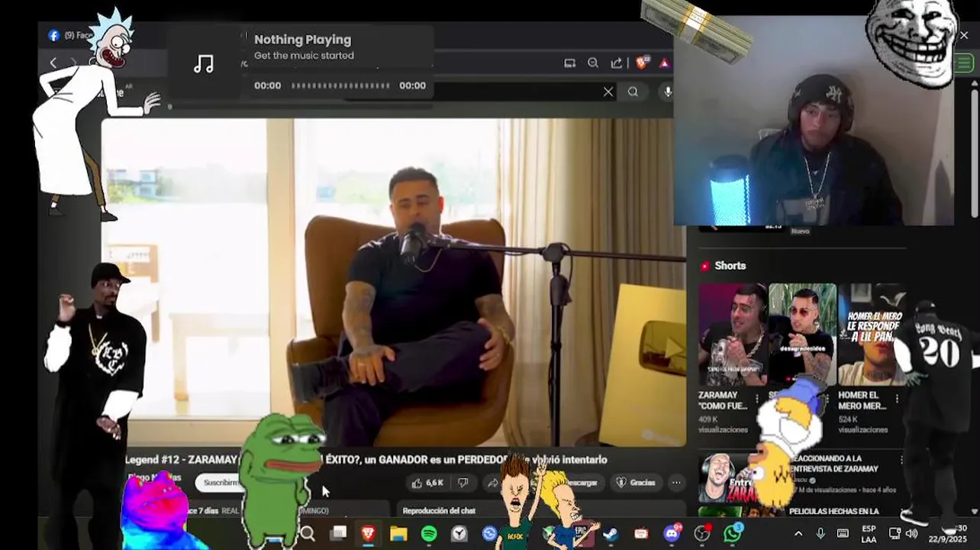The width and height of the screenshot is (980, 550).
Task: Click the share page icon in toolbar
Action: point(617,63)
